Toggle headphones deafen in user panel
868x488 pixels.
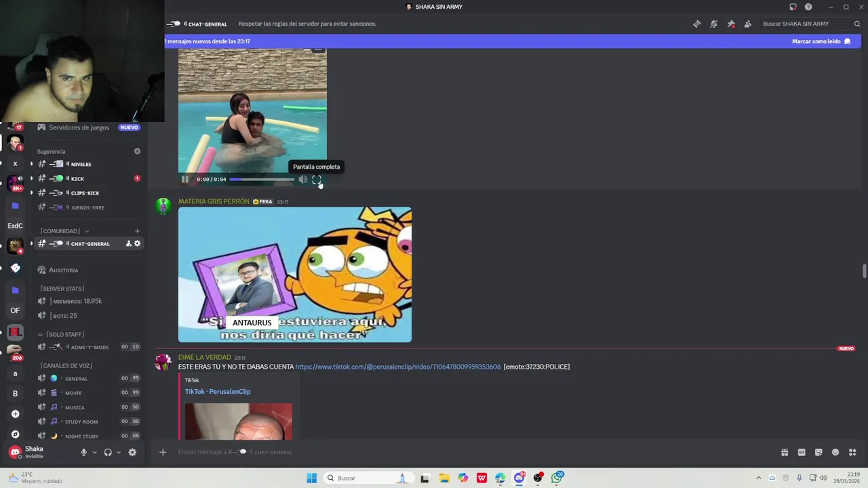(x=108, y=452)
